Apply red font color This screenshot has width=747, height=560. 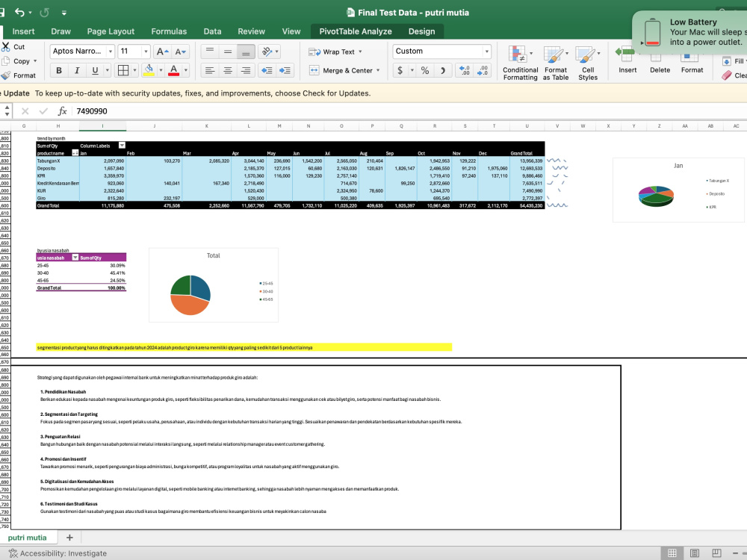point(174,70)
